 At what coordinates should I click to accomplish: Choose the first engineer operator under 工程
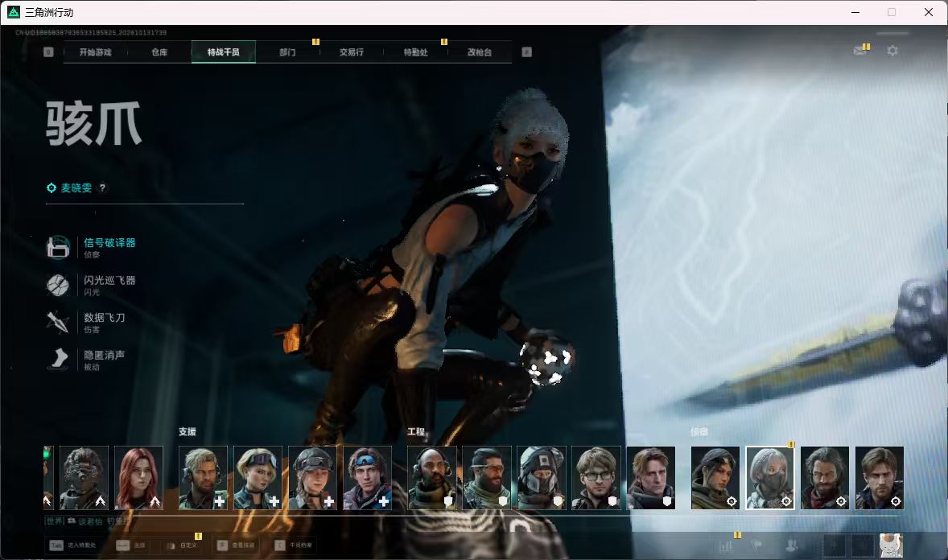coord(431,478)
